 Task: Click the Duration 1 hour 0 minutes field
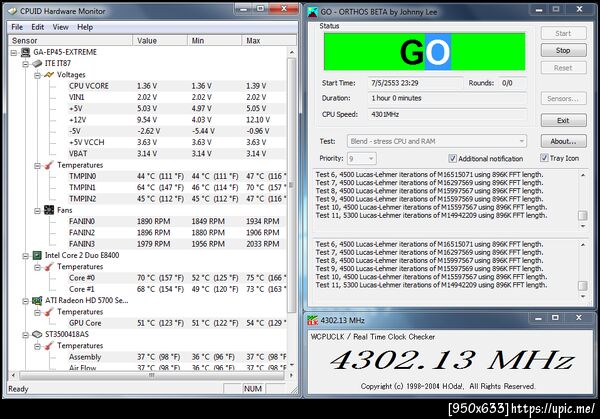[447, 98]
